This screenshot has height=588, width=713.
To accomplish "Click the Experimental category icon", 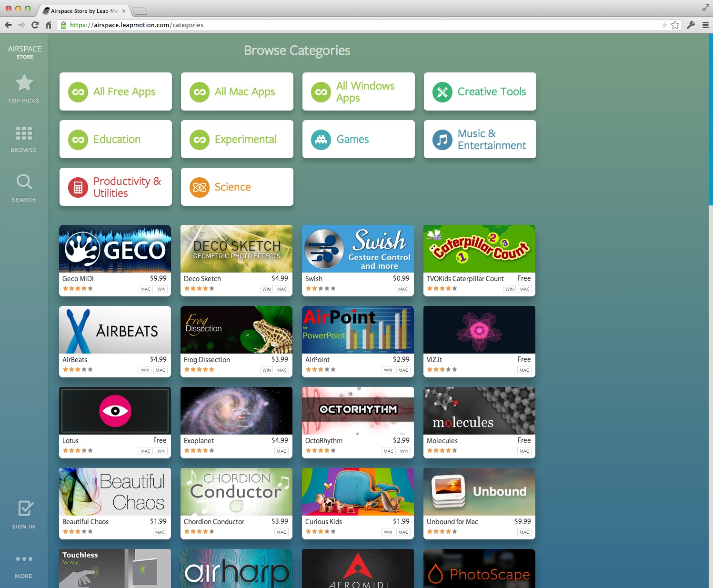I will 200,140.
